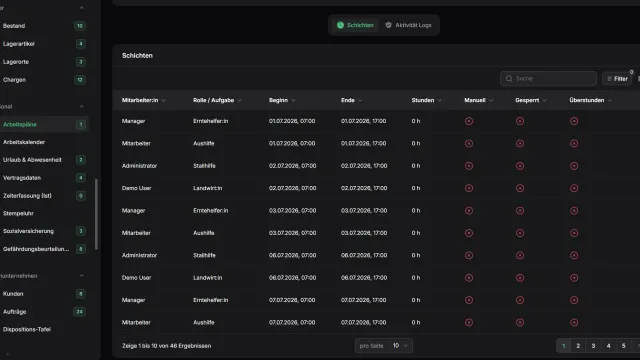The height and width of the screenshot is (360, 640).
Task: Click Manuell icon for Administrator 02.07.2026 row
Action: (x=469, y=166)
